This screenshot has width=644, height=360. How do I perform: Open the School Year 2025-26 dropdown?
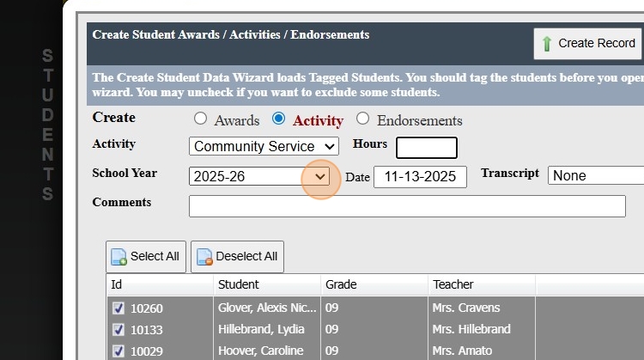259,176
